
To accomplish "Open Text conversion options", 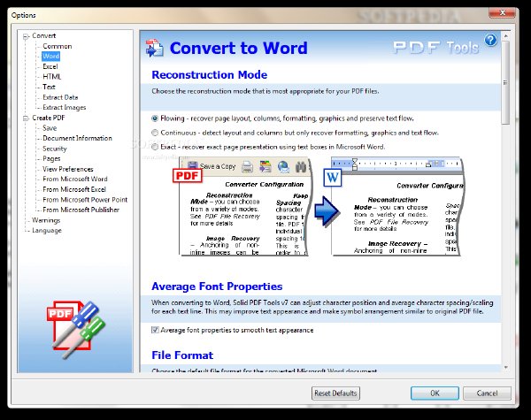I will pyautogui.click(x=49, y=87).
